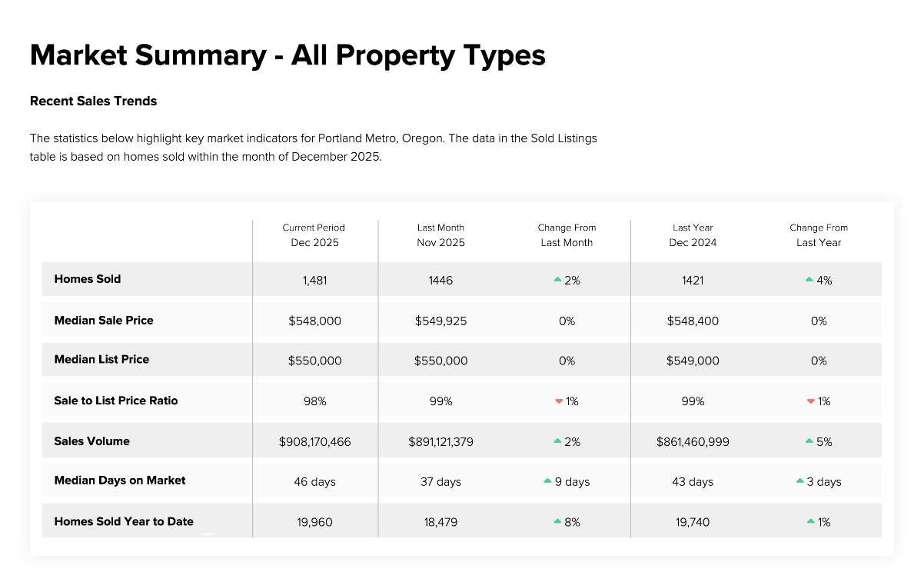Click the Current Period Dec 2025 column header
Image resolution: width=924 pixels, height=572 pixels.
click(x=314, y=234)
